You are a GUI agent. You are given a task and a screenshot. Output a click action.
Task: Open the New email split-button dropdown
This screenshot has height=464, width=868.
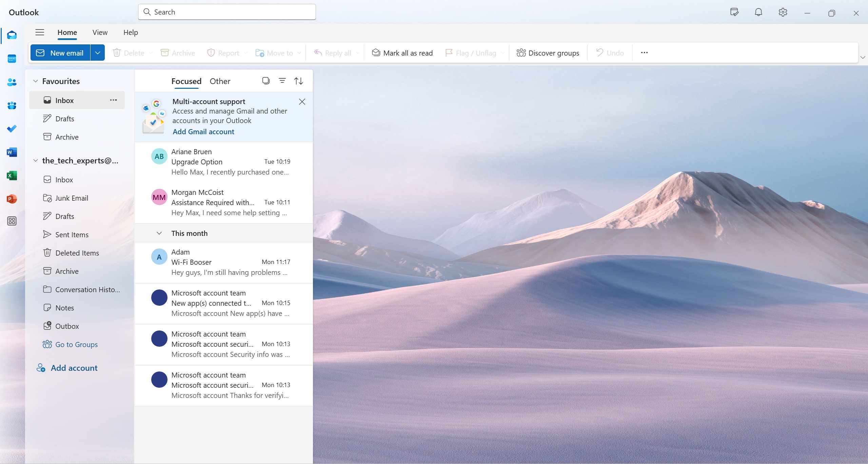[x=98, y=53]
